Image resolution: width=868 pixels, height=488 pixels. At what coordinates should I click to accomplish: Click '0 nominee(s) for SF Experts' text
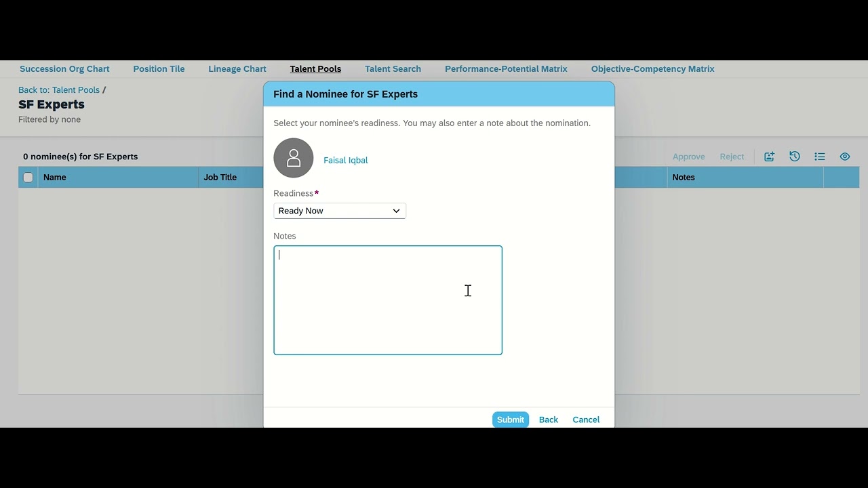pos(81,157)
